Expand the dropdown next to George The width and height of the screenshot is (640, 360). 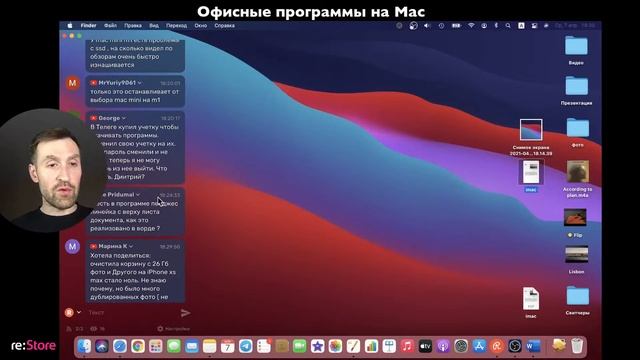[x=124, y=118]
